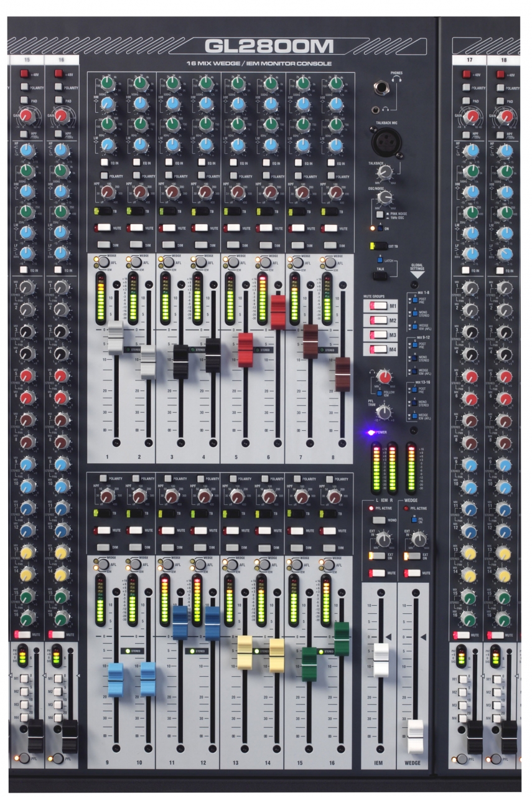Click the PFL TRIM knob

(x=384, y=412)
